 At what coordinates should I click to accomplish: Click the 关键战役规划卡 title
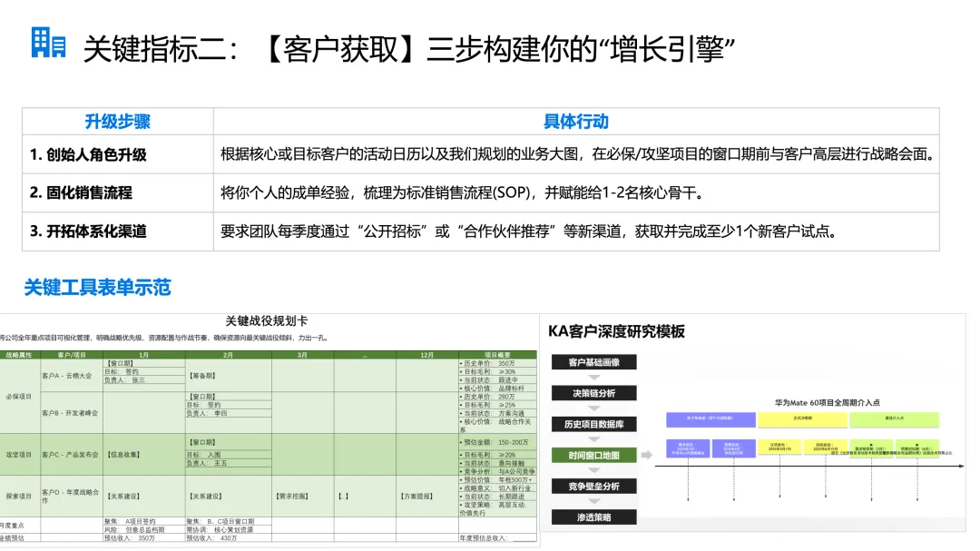[x=266, y=320]
